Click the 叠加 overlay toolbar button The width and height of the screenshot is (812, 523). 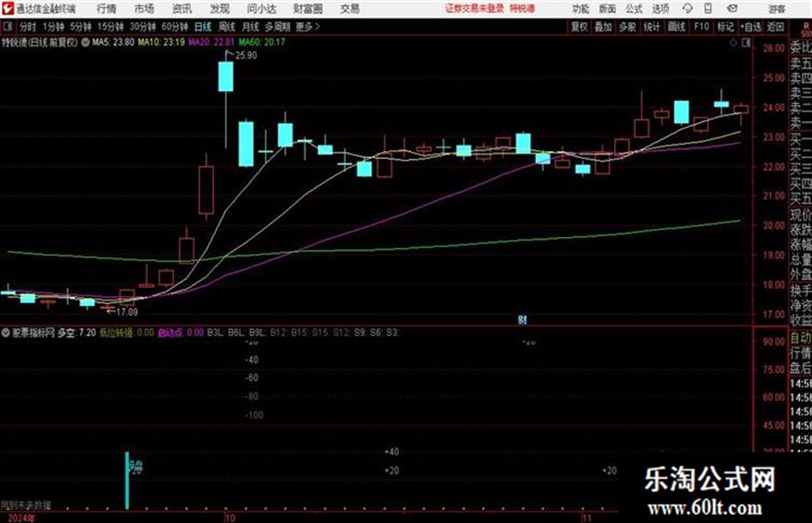point(603,27)
